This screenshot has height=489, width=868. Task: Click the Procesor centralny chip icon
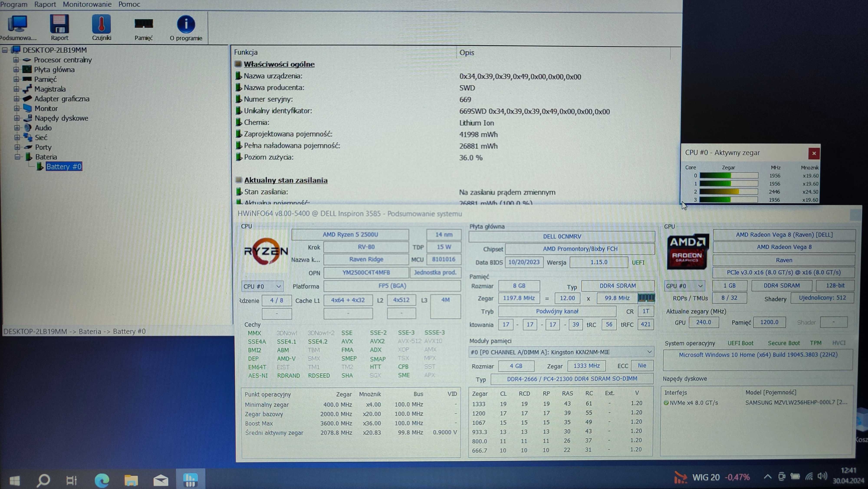click(x=27, y=60)
